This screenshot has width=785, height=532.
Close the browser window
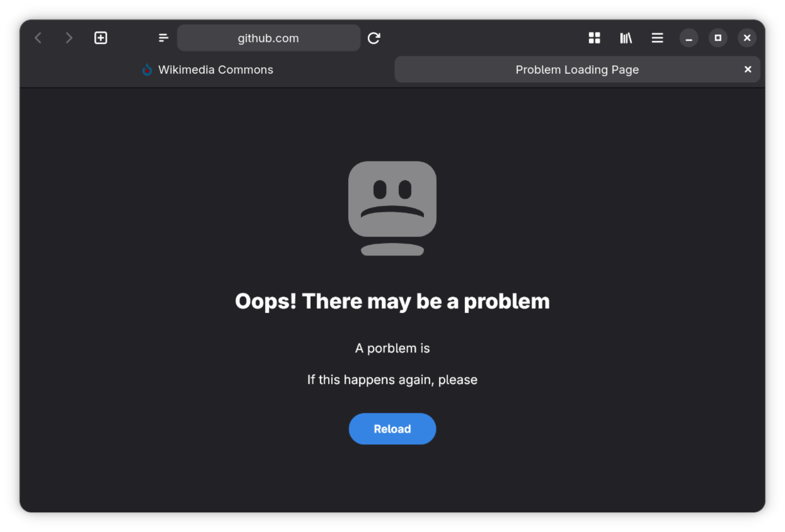click(747, 38)
